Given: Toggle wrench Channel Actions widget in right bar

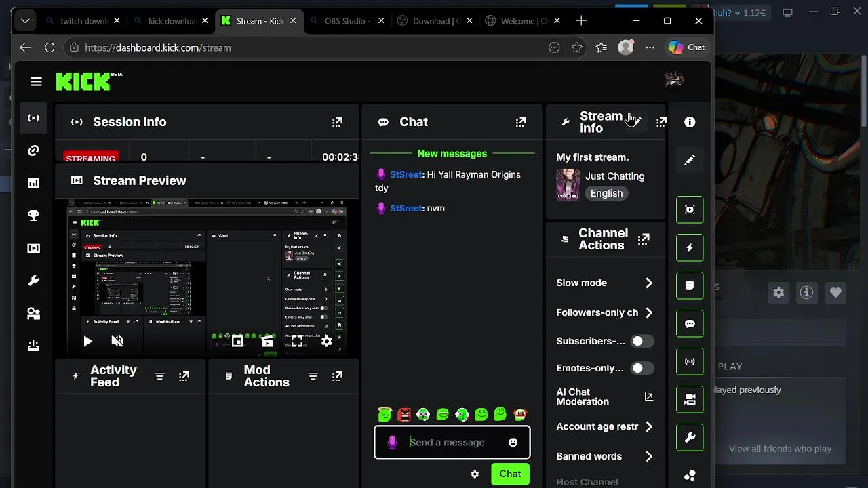Looking at the screenshot, I should [x=690, y=437].
